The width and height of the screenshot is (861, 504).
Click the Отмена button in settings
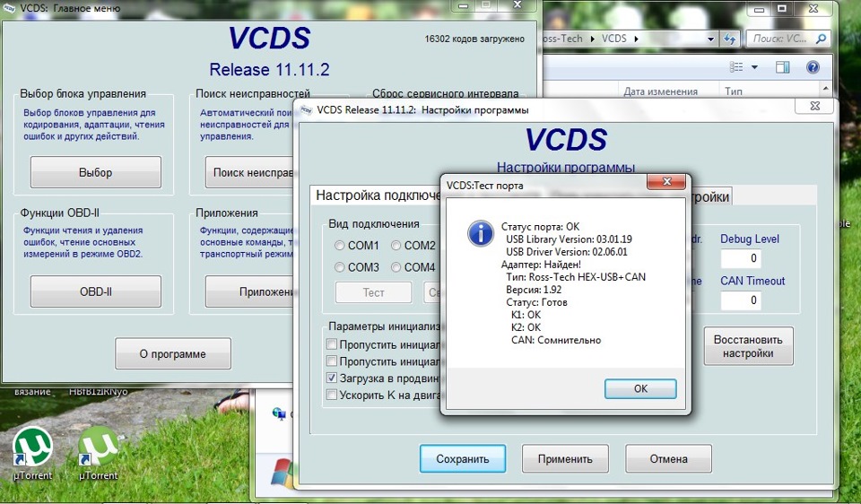pos(668,459)
